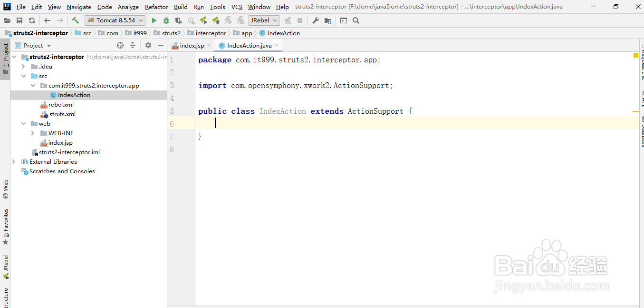This screenshot has height=308, width=644.
Task: Open the JRebel dropdown in toolbar
Action: (264, 20)
